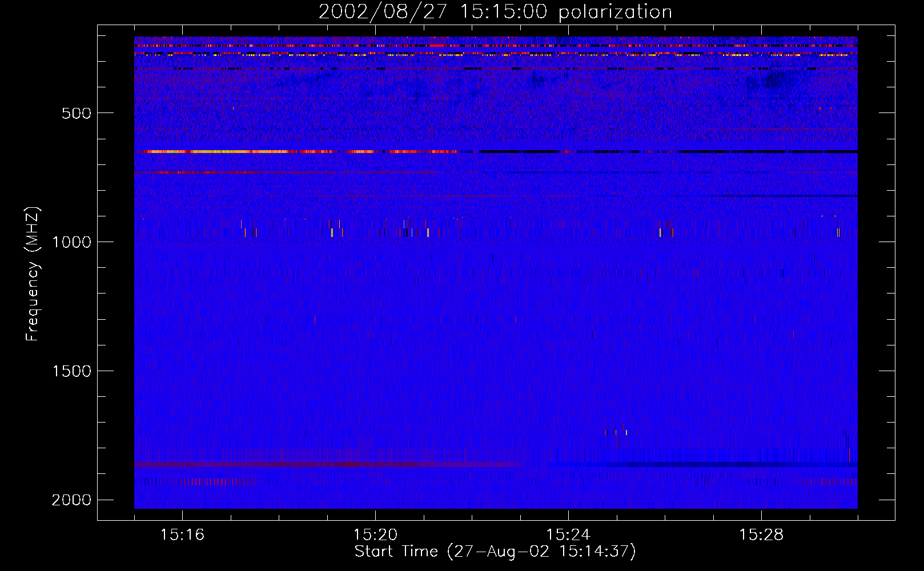Screen dimensions: 924x571
Task: Click the 15:28 time tick label
Action: 761,535
